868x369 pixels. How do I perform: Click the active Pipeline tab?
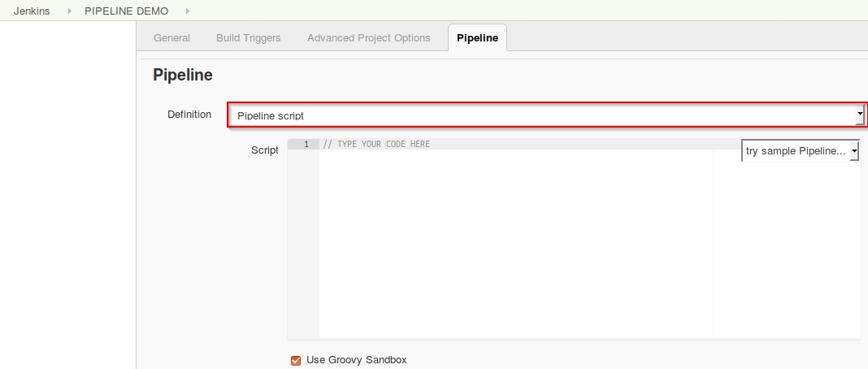point(477,38)
